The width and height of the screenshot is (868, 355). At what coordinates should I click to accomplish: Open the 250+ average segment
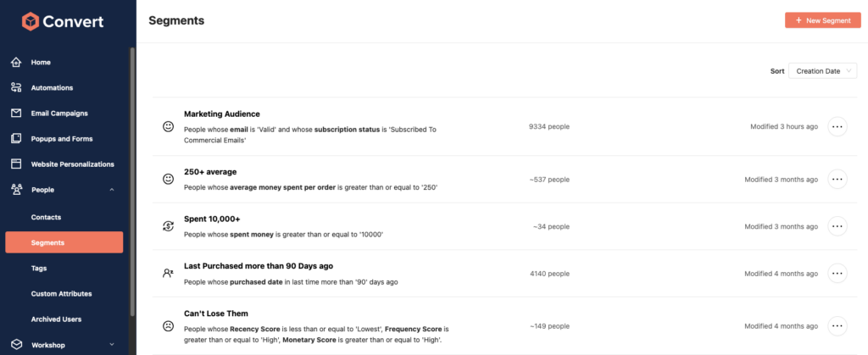click(210, 172)
